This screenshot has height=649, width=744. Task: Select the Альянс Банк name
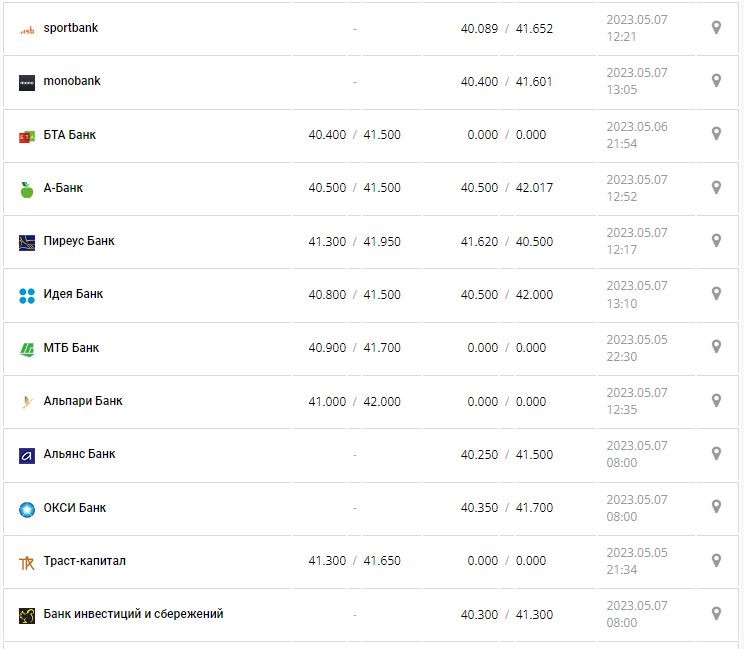(x=79, y=454)
